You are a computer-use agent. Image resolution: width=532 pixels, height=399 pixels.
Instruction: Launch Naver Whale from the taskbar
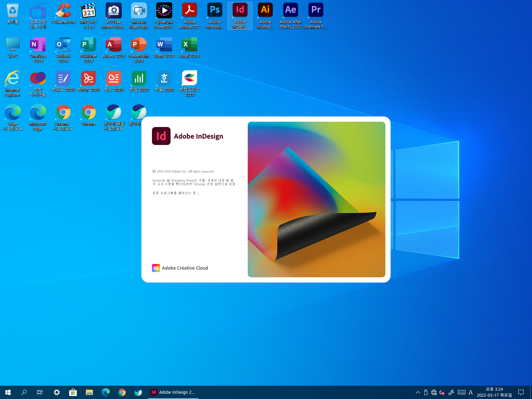[138, 392]
